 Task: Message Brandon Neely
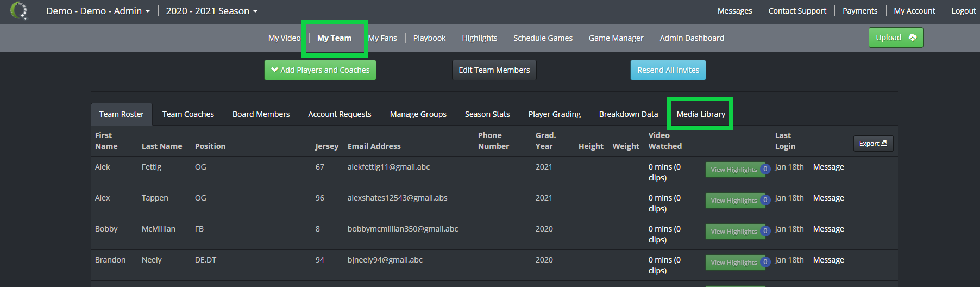coord(828,260)
